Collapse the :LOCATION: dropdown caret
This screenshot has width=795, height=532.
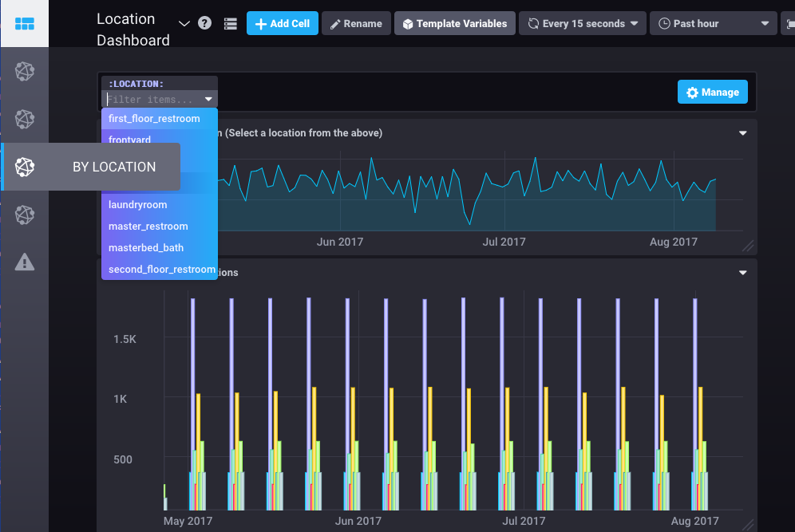pos(208,100)
